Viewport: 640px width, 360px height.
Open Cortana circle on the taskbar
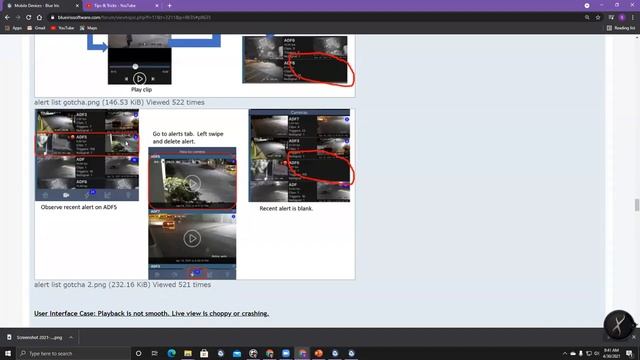[x=138, y=353]
